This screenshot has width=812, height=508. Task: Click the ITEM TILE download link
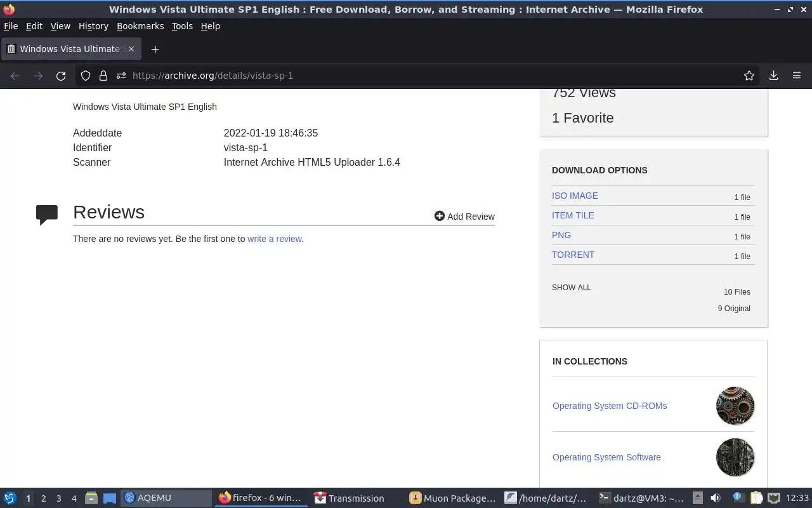(573, 215)
